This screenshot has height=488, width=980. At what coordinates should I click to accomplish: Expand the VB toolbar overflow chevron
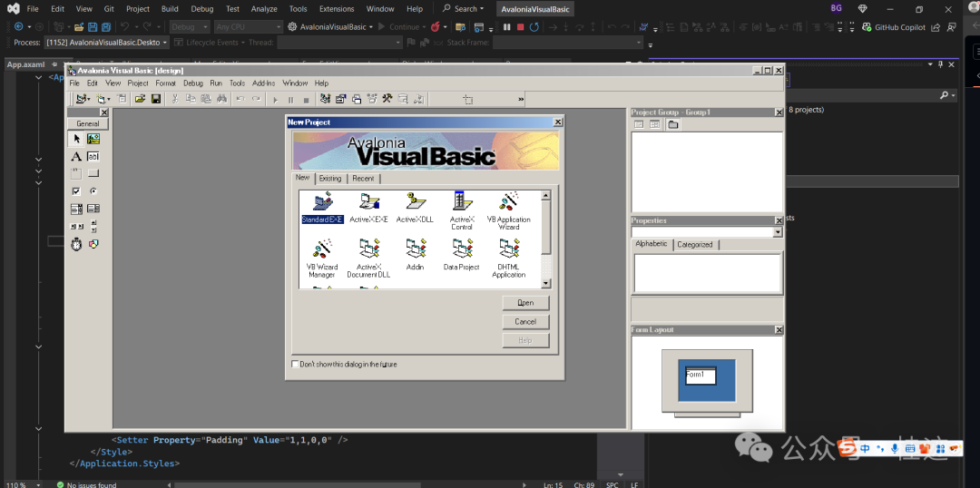click(x=521, y=100)
